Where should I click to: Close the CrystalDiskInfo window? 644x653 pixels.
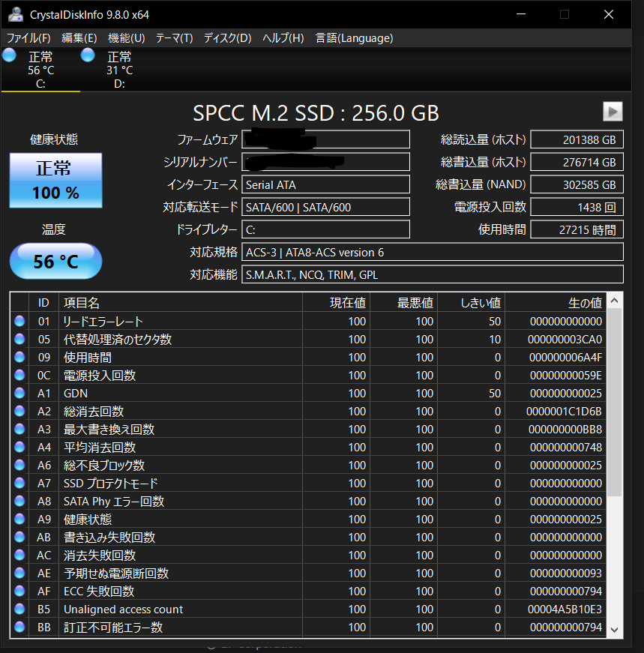pyautogui.click(x=609, y=14)
